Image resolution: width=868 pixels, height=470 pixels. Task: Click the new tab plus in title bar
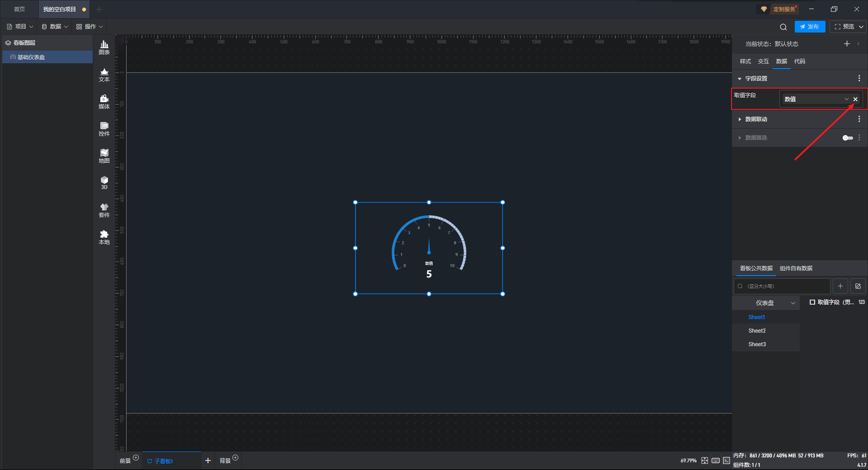coord(99,9)
